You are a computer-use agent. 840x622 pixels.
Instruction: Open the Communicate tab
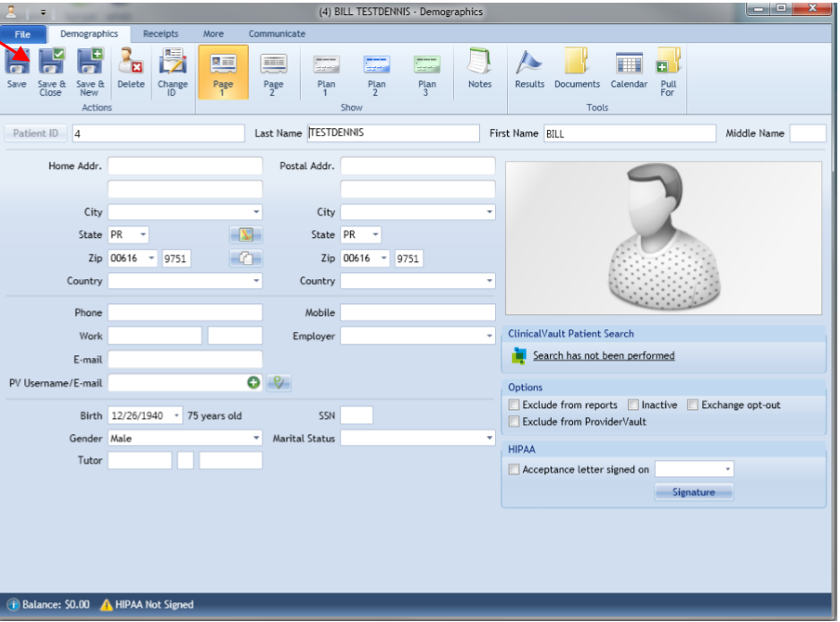277,34
